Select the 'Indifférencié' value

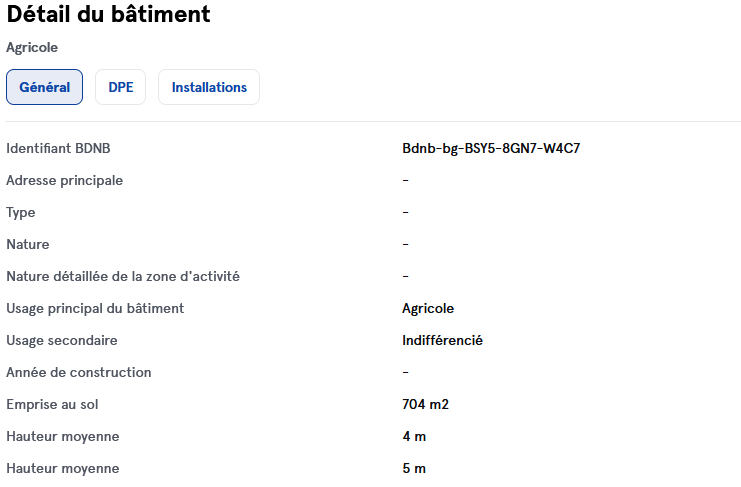coord(442,341)
